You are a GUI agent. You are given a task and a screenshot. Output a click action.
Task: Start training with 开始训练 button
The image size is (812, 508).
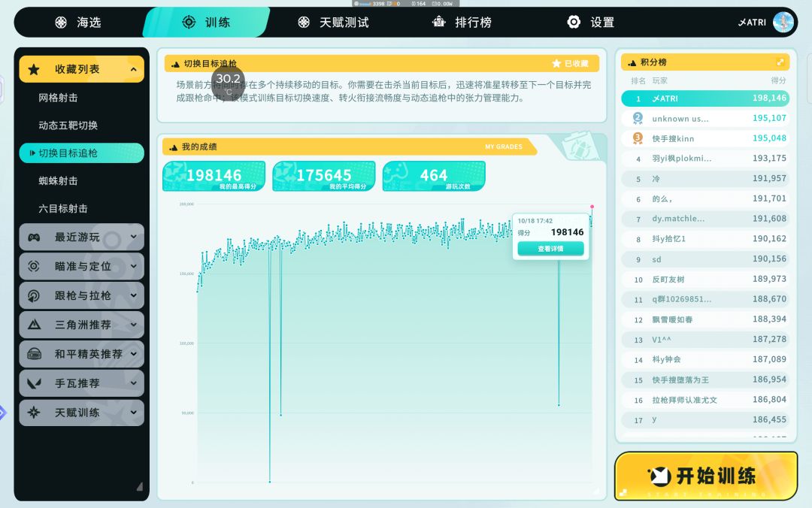[706, 476]
